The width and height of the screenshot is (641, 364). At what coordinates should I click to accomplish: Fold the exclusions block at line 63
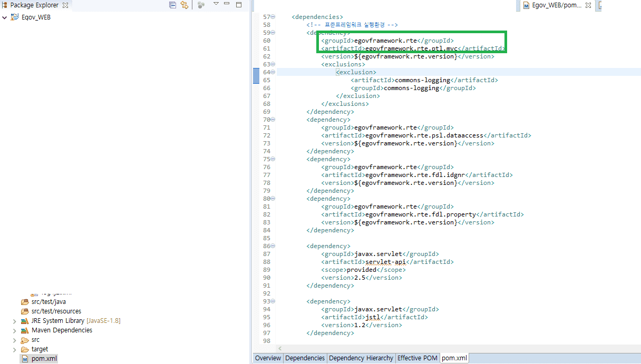[x=273, y=64]
